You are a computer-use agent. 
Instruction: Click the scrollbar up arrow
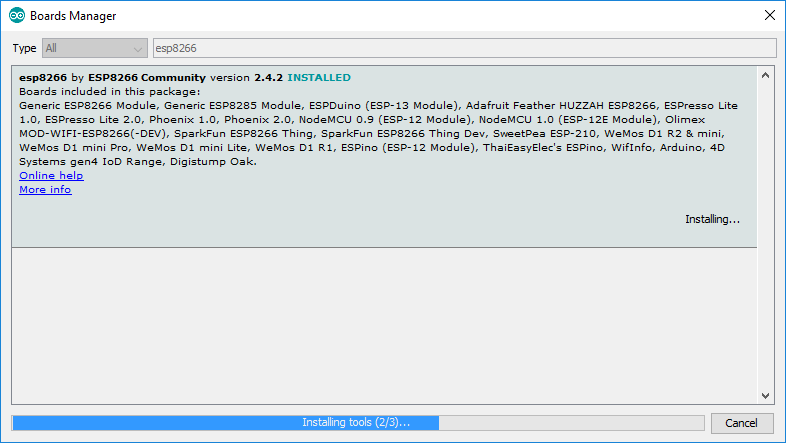tap(765, 76)
